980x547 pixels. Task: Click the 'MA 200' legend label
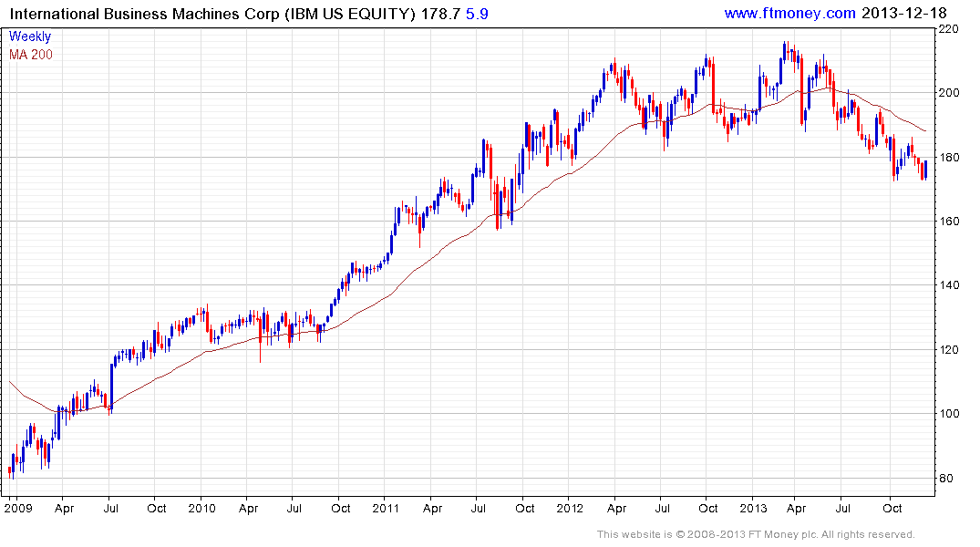pos(31,55)
